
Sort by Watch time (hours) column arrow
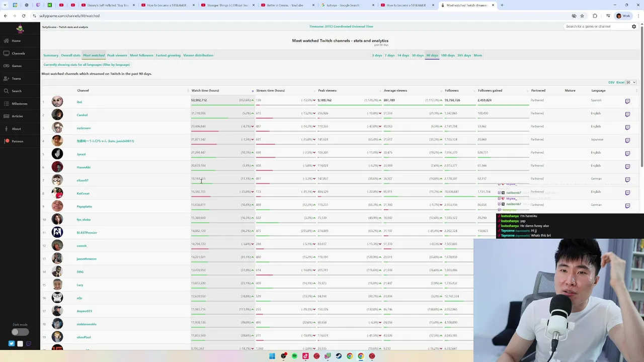point(253,91)
